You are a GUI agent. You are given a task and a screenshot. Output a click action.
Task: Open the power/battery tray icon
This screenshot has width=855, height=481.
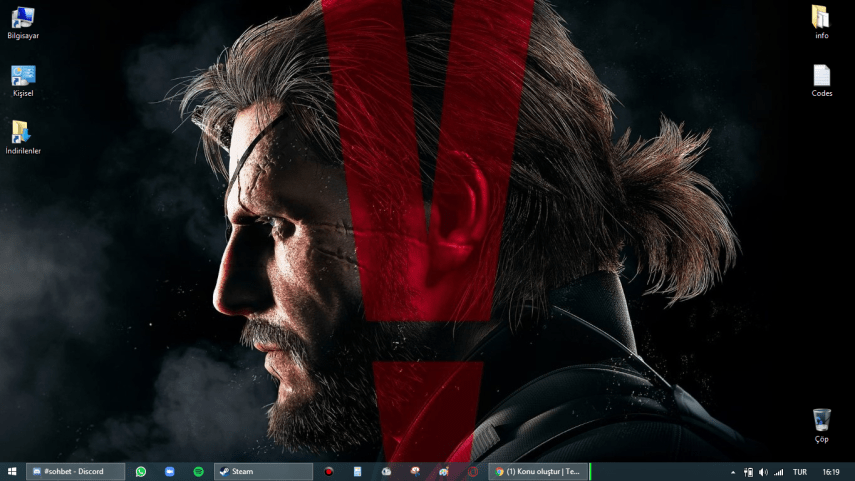point(749,472)
